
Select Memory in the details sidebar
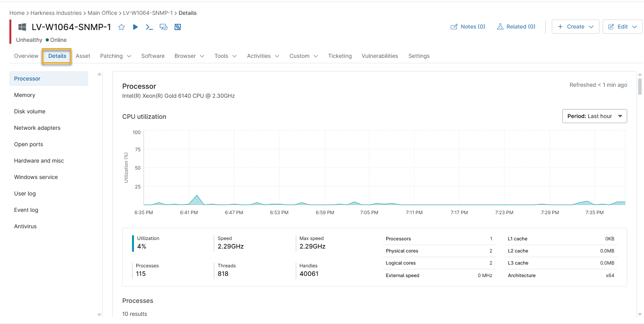click(x=25, y=95)
